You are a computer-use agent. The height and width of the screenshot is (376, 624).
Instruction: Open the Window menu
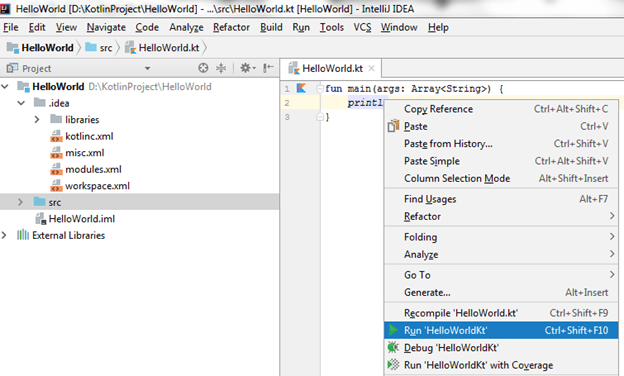tap(399, 27)
